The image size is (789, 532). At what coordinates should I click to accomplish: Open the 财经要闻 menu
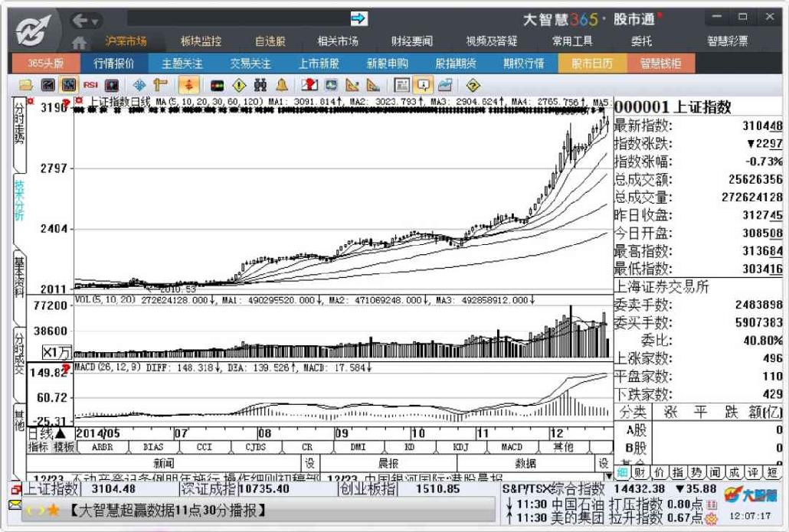(x=412, y=41)
